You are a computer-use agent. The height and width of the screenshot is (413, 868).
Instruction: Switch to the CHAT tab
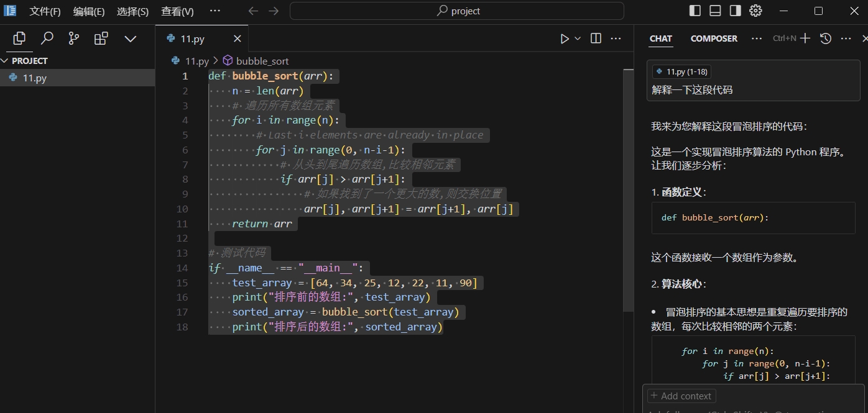pyautogui.click(x=660, y=39)
